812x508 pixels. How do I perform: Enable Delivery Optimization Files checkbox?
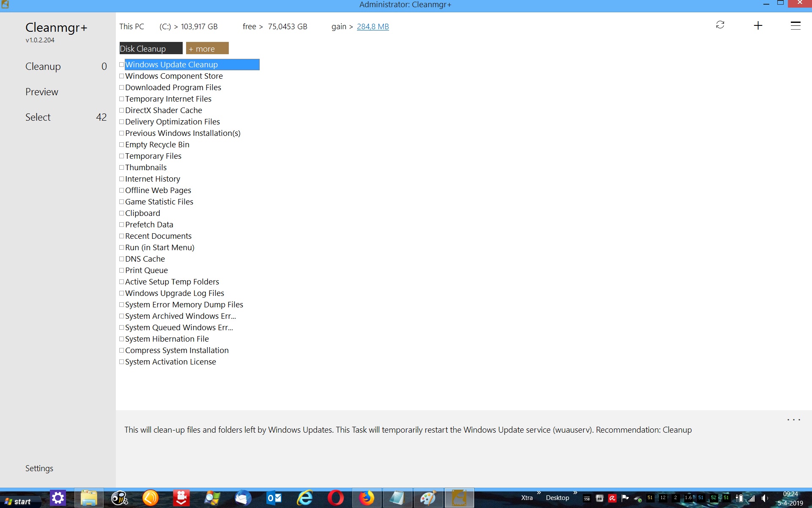point(122,122)
